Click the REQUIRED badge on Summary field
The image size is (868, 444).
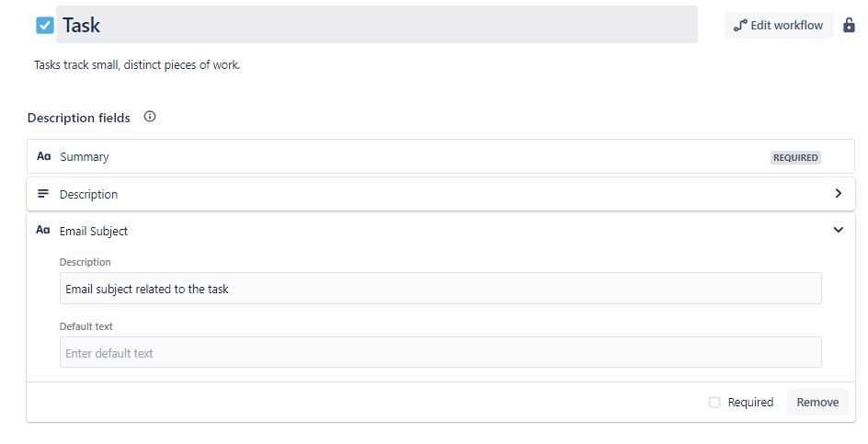[x=795, y=157]
